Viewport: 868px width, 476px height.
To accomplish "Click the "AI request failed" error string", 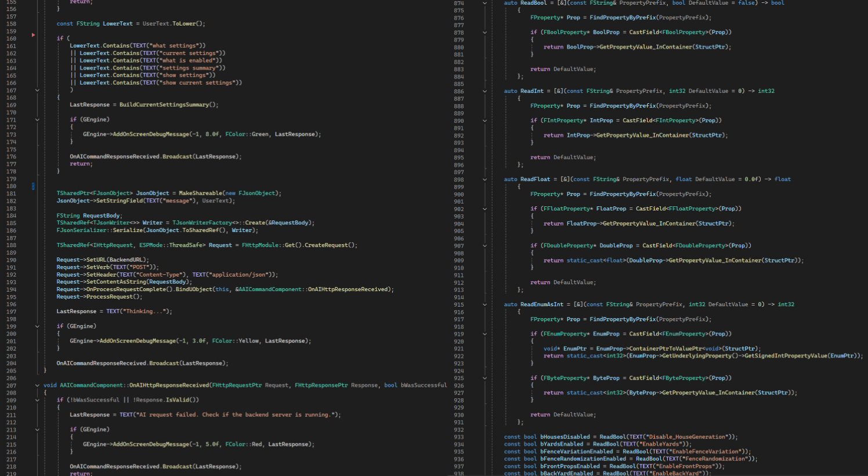I will point(235,415).
